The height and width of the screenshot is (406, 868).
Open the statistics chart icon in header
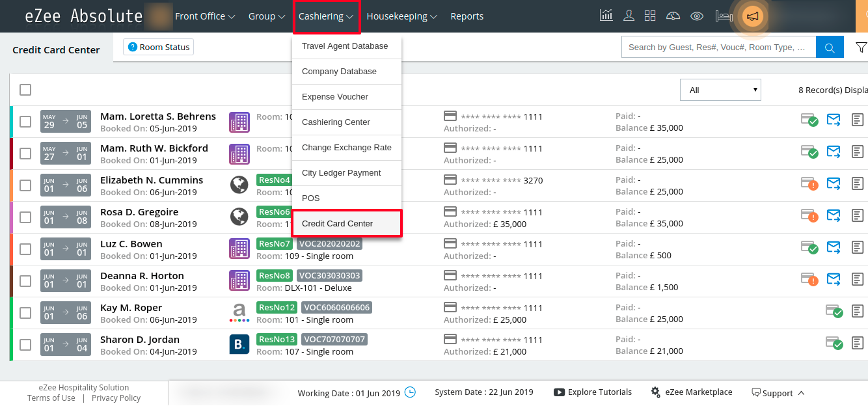[606, 16]
